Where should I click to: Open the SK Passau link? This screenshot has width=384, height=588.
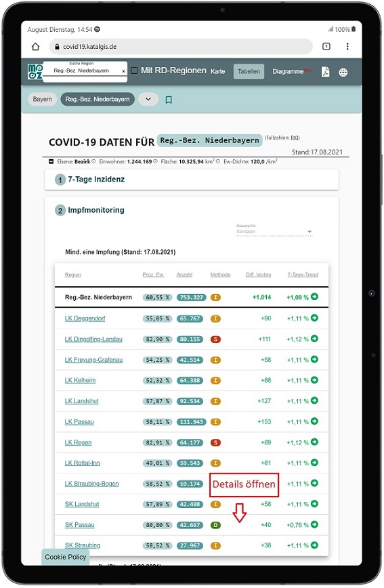click(x=79, y=525)
